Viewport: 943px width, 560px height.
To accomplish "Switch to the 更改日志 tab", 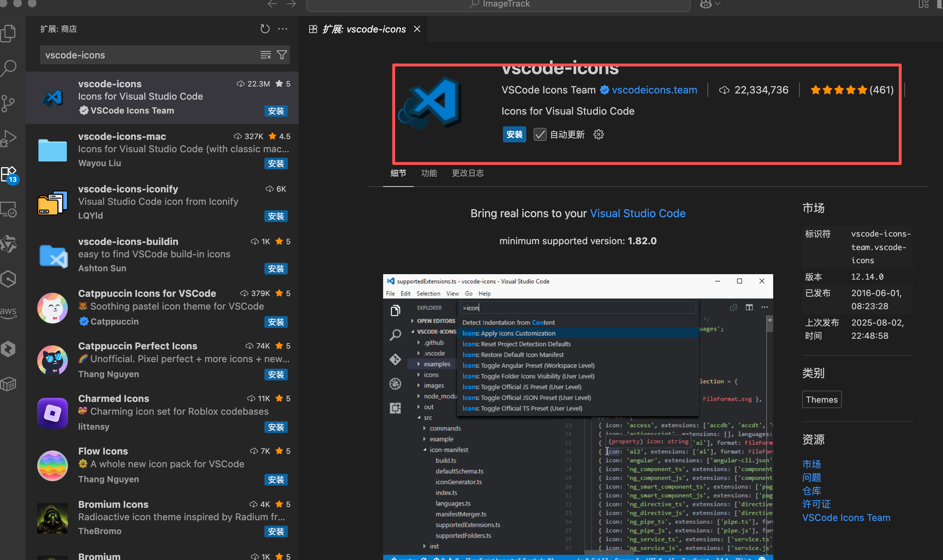I will (468, 173).
